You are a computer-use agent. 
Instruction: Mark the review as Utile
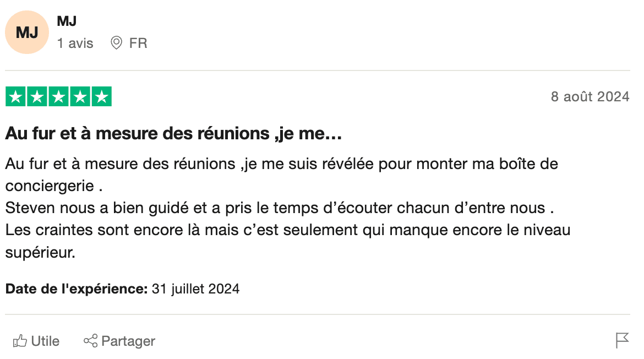pos(45,341)
